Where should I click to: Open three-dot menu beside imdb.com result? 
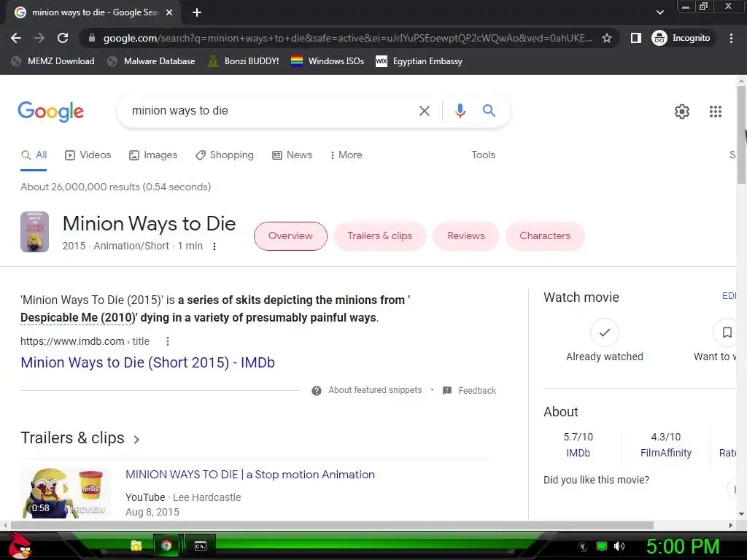pyautogui.click(x=168, y=341)
